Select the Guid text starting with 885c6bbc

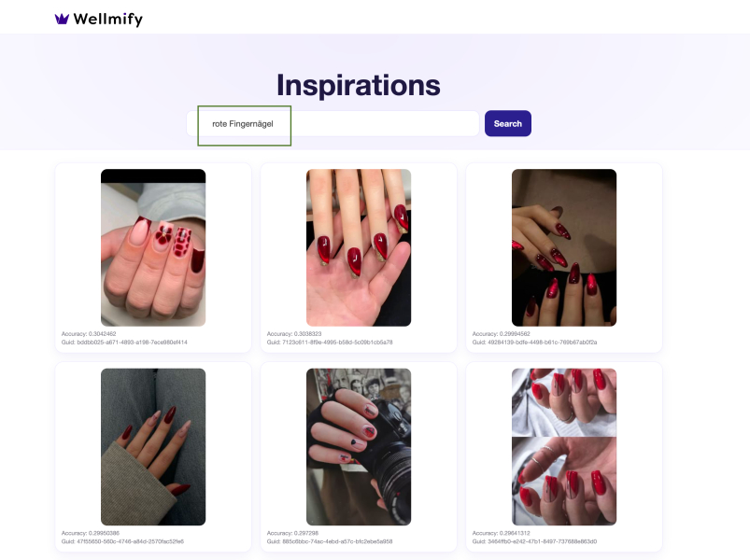(330, 541)
